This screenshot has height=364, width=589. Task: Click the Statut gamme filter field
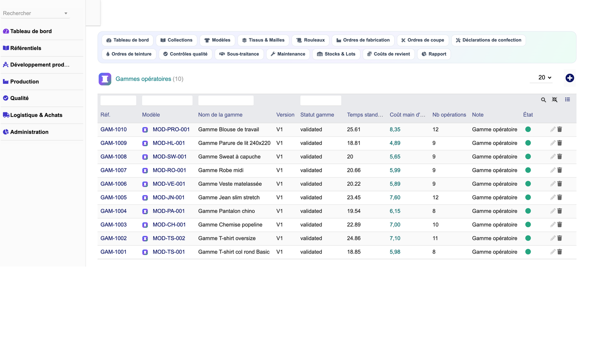[x=321, y=101]
